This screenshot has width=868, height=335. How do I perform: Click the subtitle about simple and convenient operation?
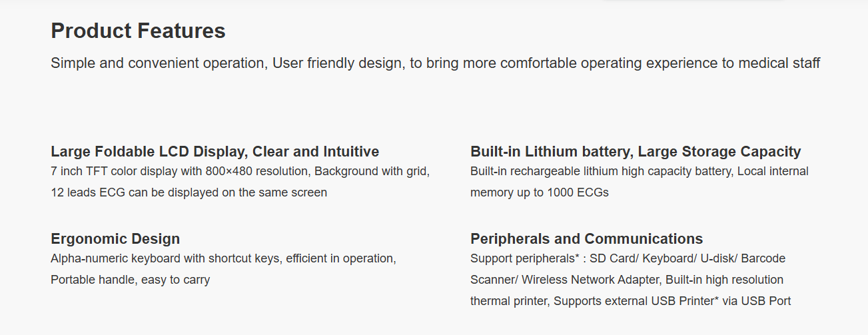(435, 63)
